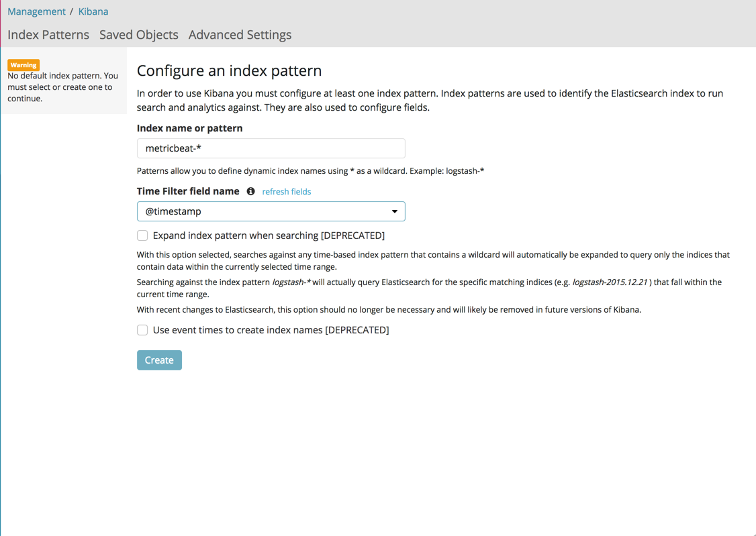Click the Create button

[x=159, y=360]
